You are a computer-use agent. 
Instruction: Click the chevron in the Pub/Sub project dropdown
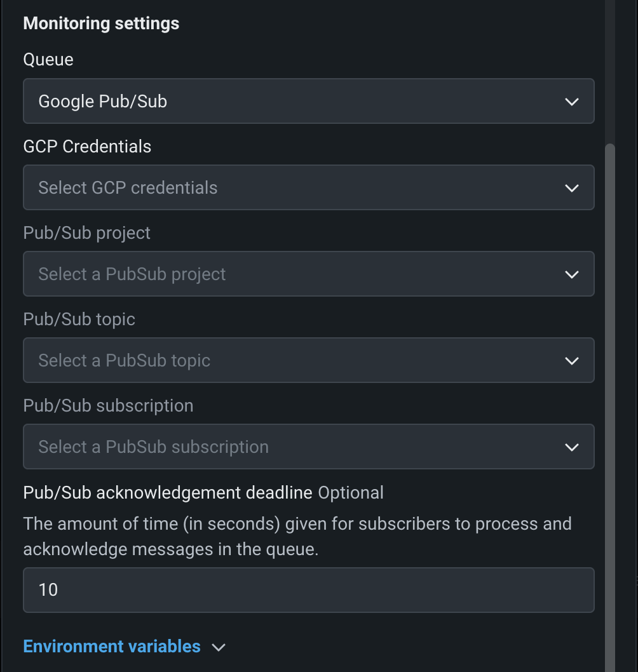coord(571,274)
